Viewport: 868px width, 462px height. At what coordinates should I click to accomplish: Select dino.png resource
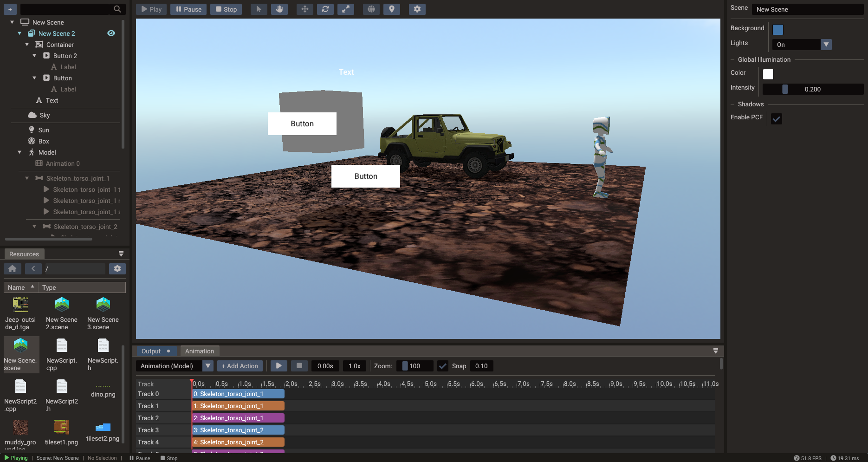pos(103,390)
